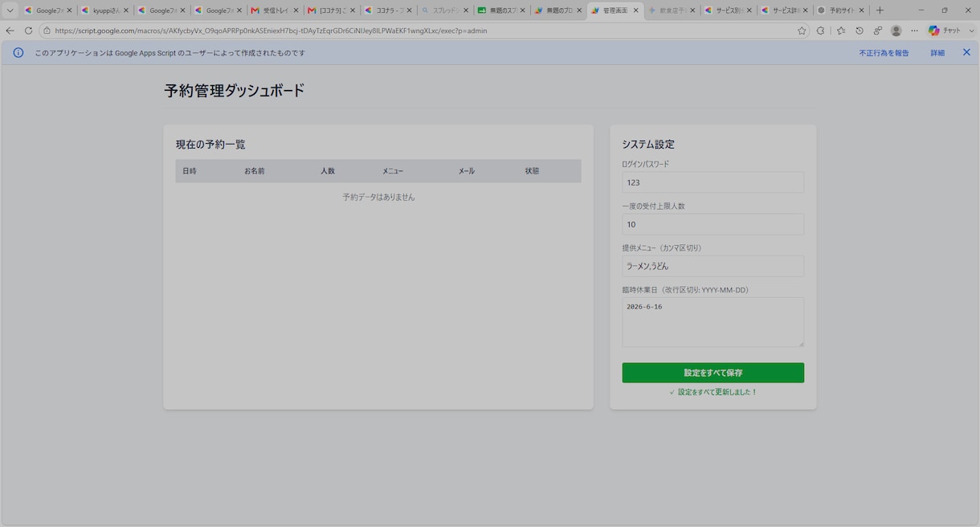980x527 pixels.
Task: Click the お名前 column header
Action: click(255, 171)
